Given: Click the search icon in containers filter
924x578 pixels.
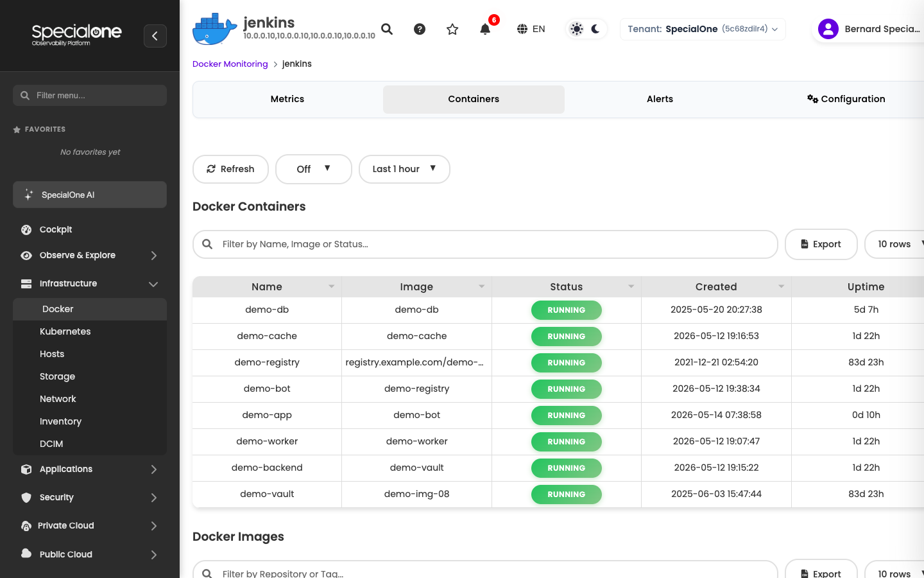Looking at the screenshot, I should [x=207, y=244].
